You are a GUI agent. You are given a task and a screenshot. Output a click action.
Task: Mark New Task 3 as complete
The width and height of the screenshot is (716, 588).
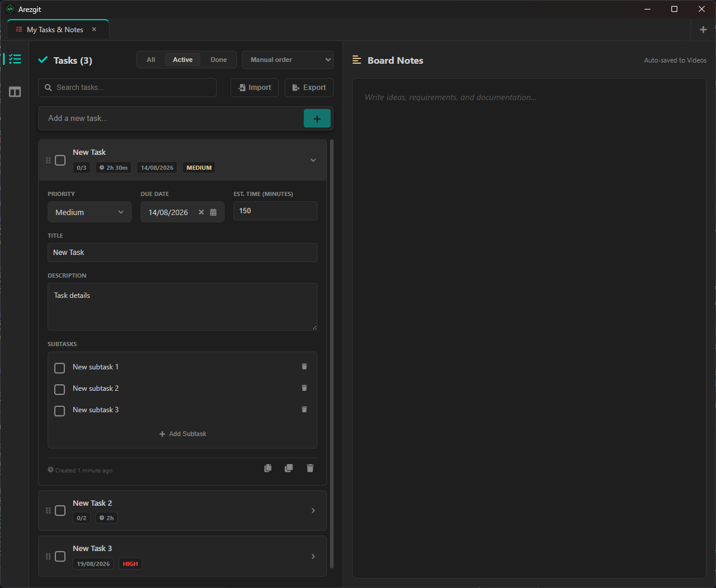tap(60, 556)
